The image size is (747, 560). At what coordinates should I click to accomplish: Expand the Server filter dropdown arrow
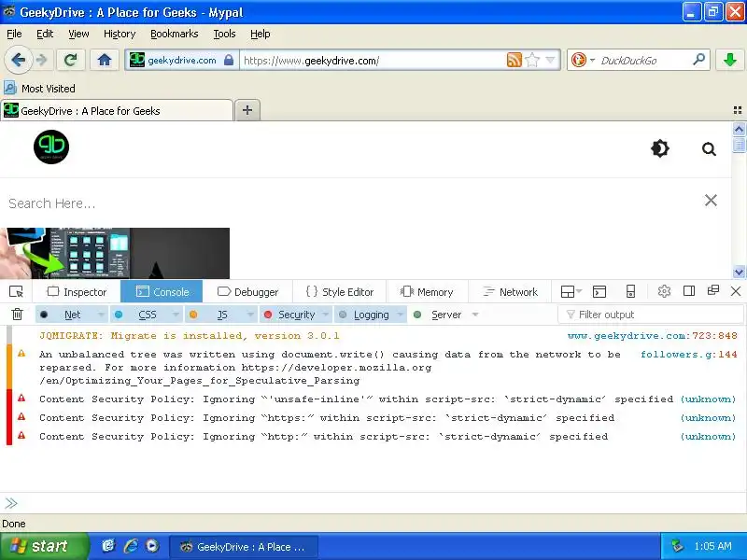click(475, 315)
